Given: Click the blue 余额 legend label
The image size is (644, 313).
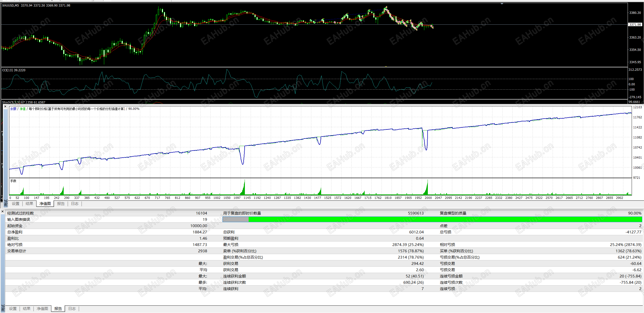Looking at the screenshot, I should [13, 109].
